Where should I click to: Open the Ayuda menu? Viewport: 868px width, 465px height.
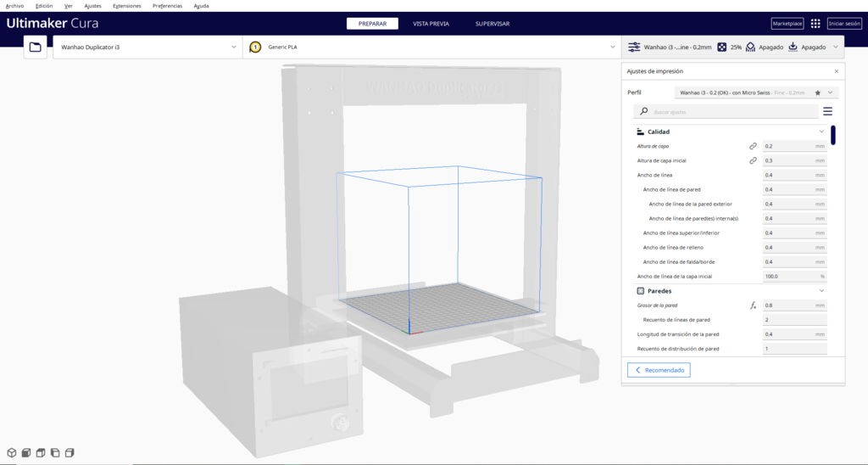(202, 6)
